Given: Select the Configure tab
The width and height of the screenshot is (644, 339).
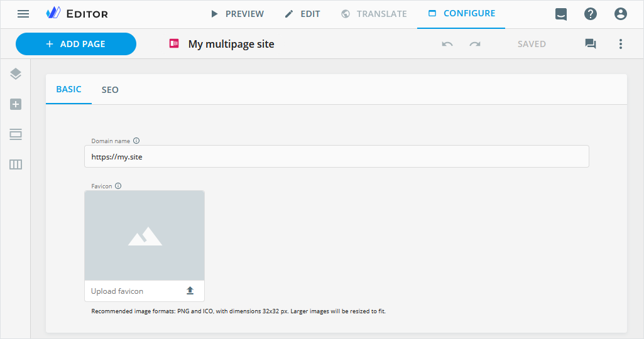Looking at the screenshot, I should (461, 14).
